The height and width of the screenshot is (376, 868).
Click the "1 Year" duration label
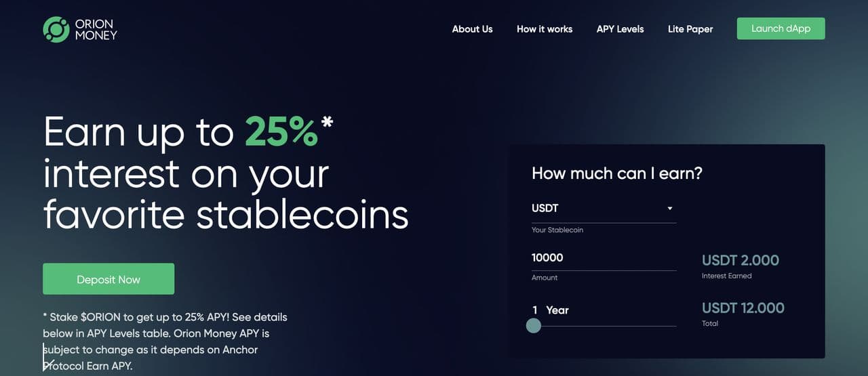[x=551, y=310]
